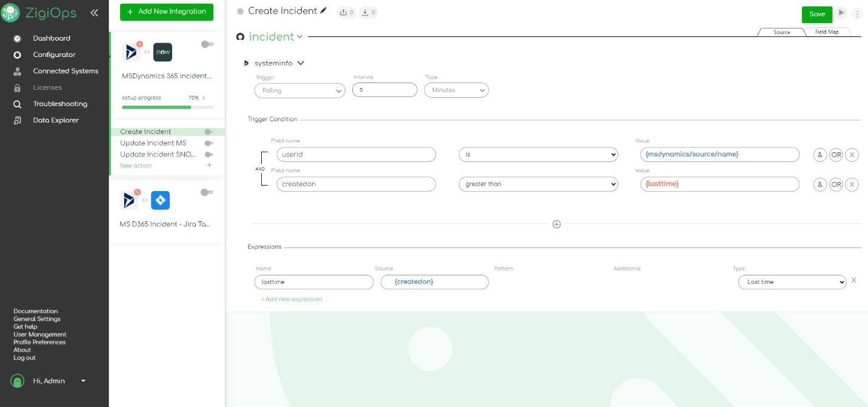Edit the Create Incident name pencil icon
Screen dimensions: 868x407
[x=324, y=11]
